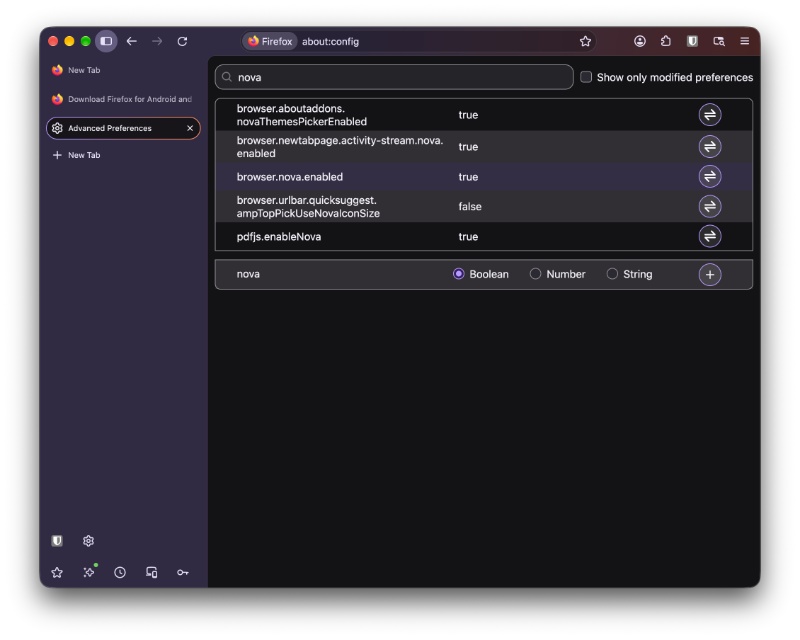The width and height of the screenshot is (800, 640).
Task: Toggle browser.aboutaddons.novaThemesPickerEnabled value
Action: pyautogui.click(x=710, y=115)
